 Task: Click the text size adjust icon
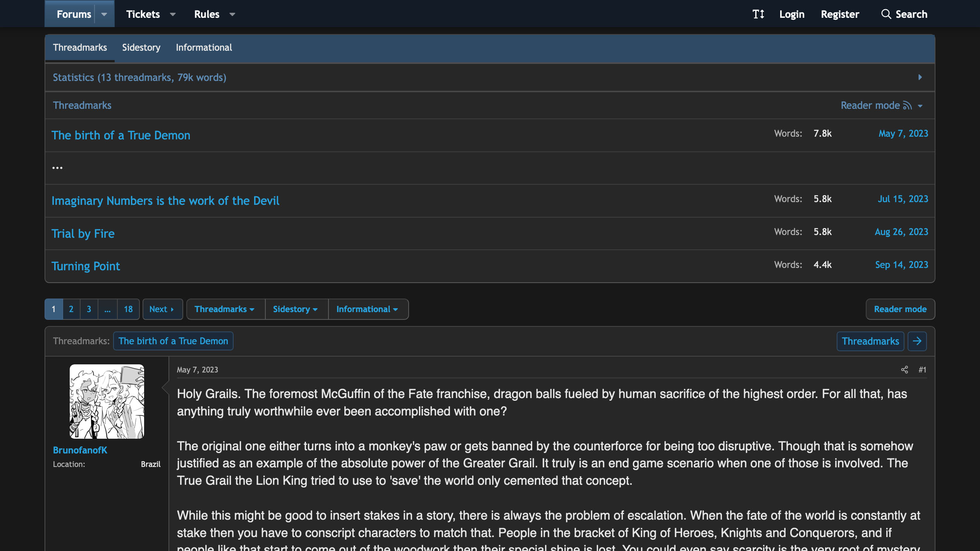758,14
